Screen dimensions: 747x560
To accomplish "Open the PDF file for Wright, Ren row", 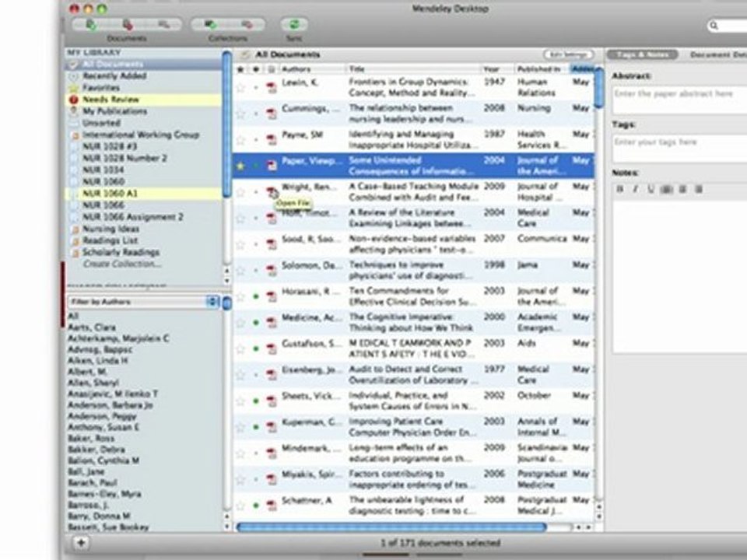I will pyautogui.click(x=272, y=192).
